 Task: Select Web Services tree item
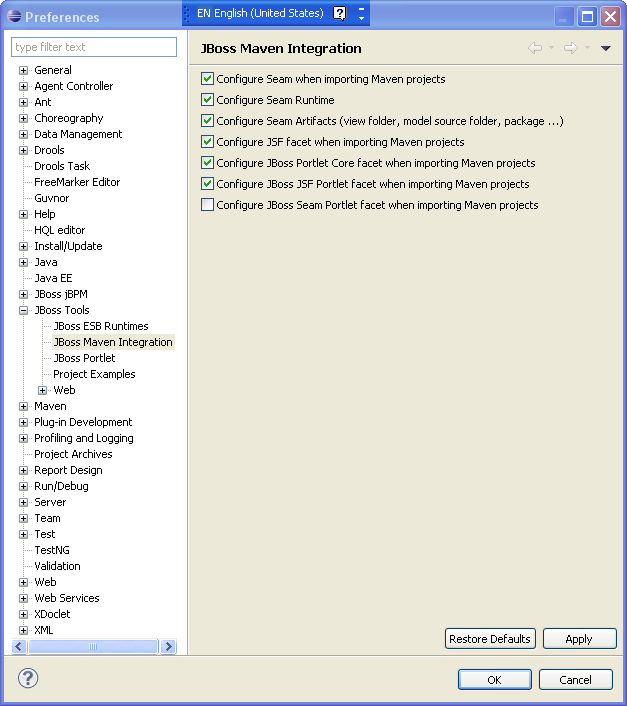tap(67, 598)
